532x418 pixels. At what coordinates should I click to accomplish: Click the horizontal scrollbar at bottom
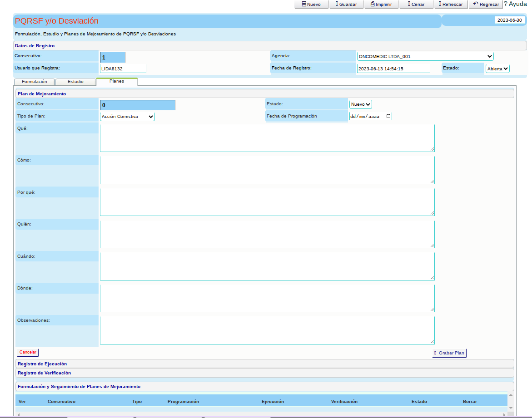pos(261,414)
